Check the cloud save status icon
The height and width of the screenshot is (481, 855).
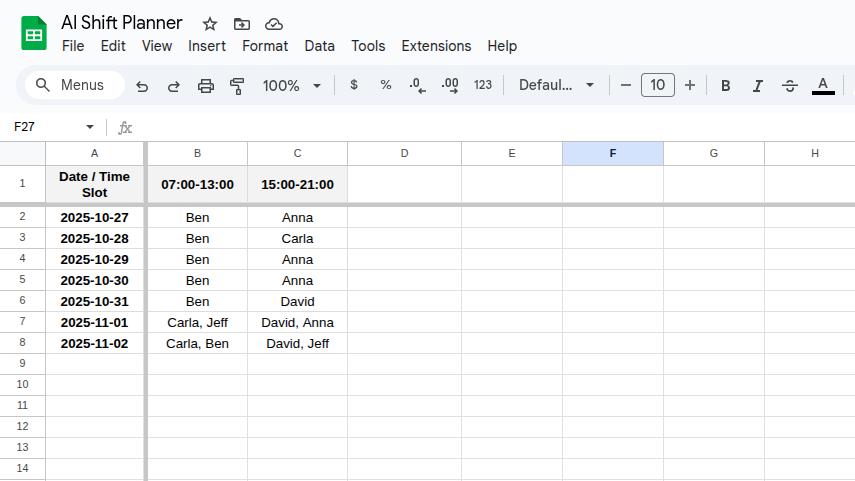tap(273, 24)
